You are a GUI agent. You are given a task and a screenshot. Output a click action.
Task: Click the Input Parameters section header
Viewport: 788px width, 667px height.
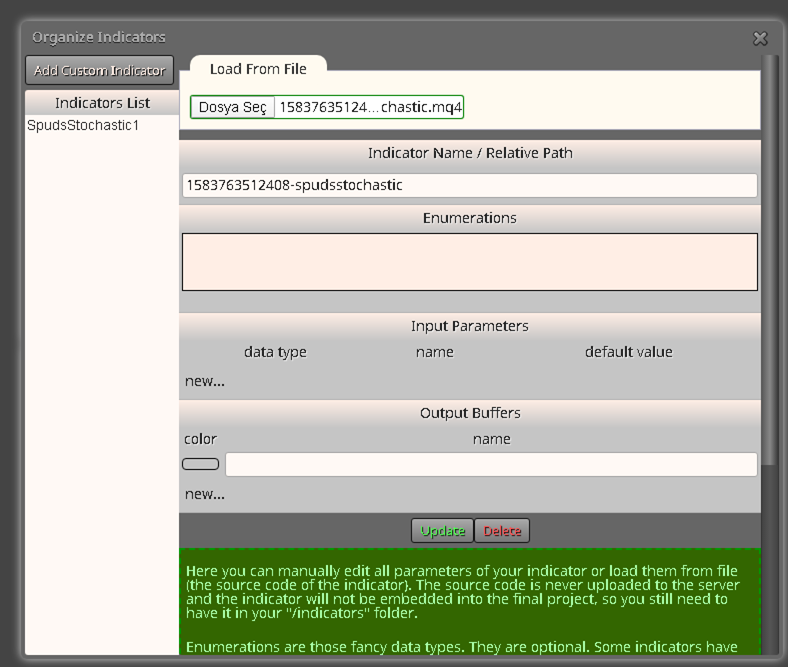469,326
